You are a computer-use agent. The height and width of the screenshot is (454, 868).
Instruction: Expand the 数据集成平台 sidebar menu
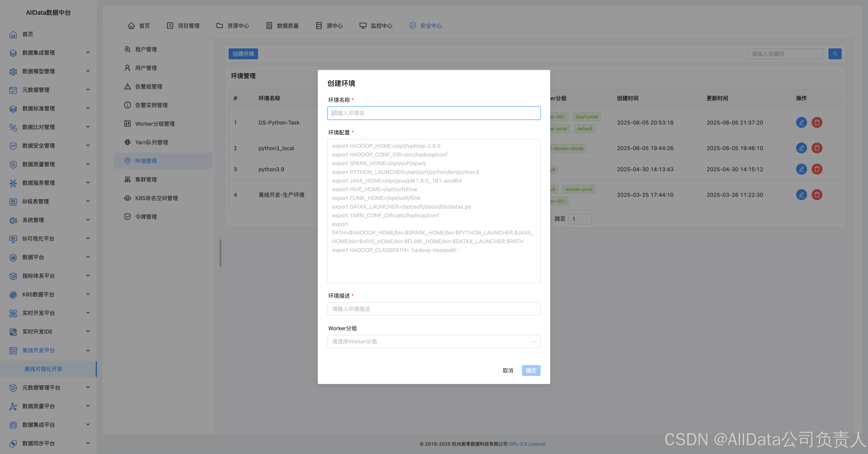coord(88,424)
